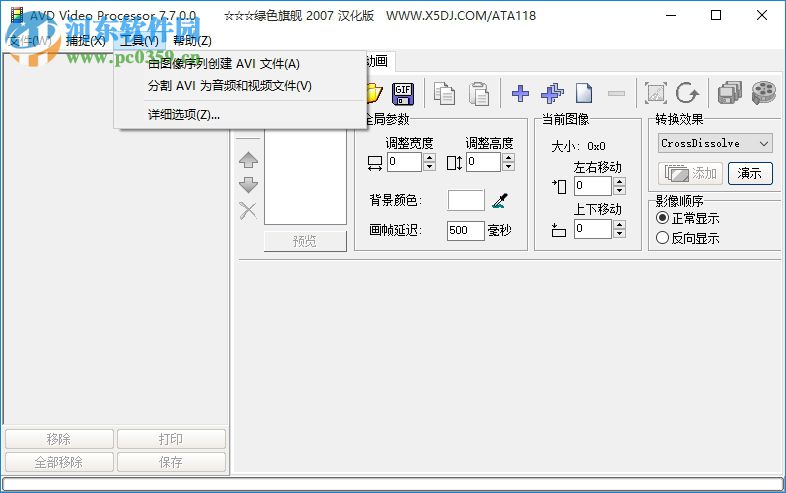Add a frame with the single plus icon

coord(520,93)
